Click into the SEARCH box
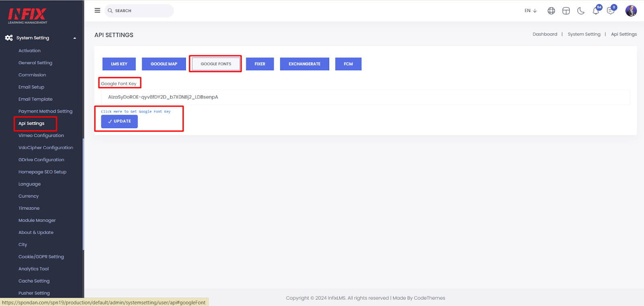 tap(139, 11)
